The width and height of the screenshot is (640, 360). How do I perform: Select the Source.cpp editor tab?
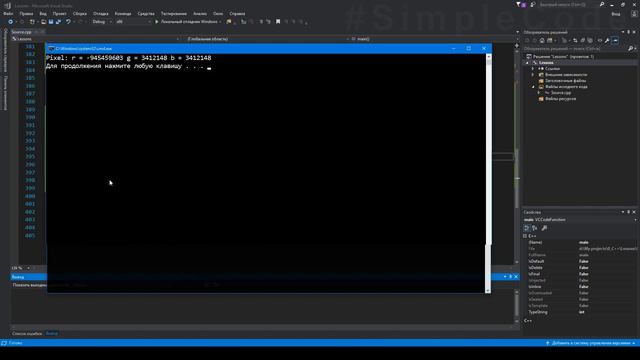(x=21, y=32)
